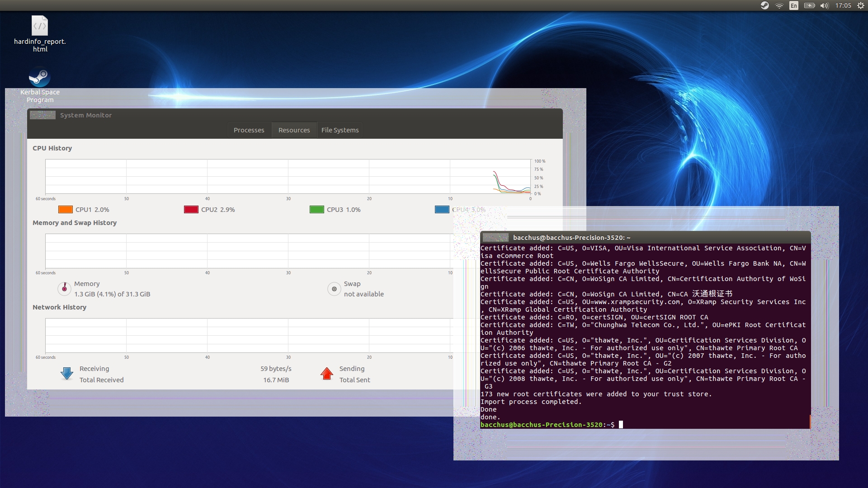The image size is (868, 488).
Task: Select the Kerbal Space Program desktop shortcut
Action: (x=40, y=85)
